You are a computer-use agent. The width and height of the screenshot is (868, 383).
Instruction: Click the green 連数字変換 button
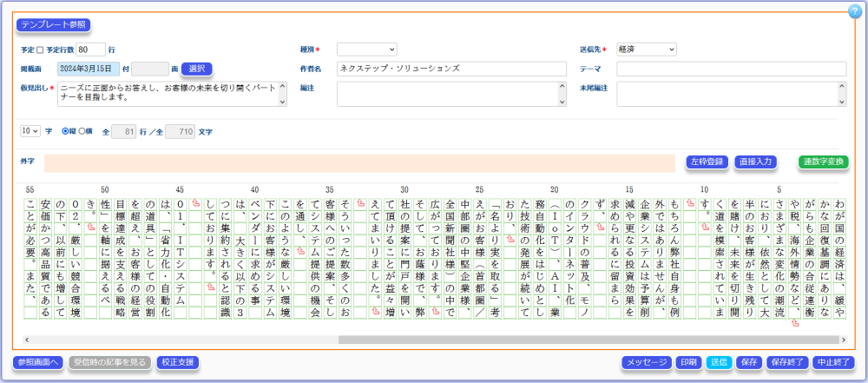pyautogui.click(x=823, y=162)
